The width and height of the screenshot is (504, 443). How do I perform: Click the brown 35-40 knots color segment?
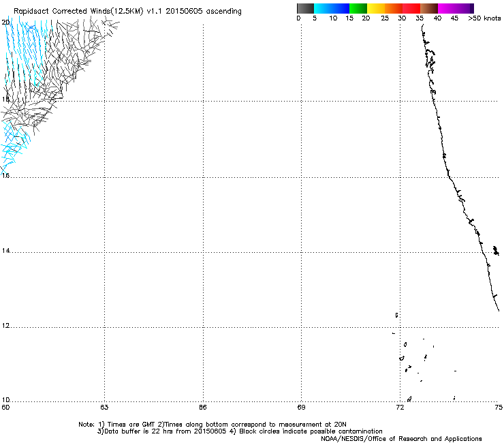(429, 8)
